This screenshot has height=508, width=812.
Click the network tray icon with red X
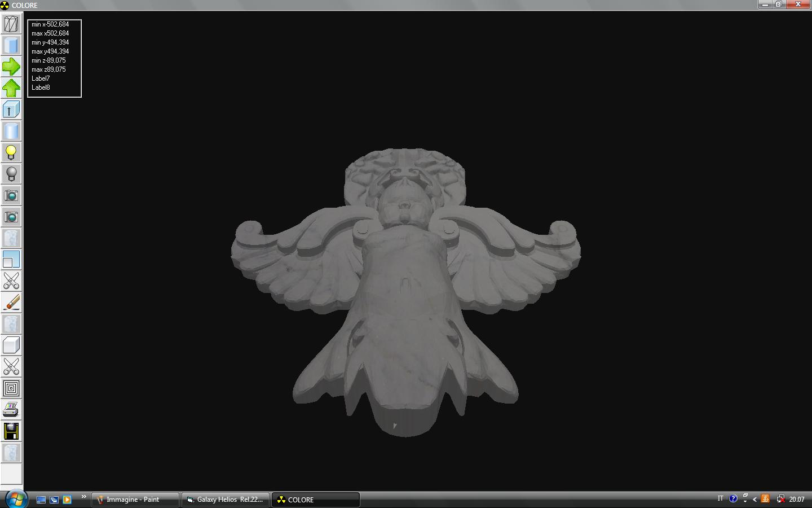tap(780, 499)
